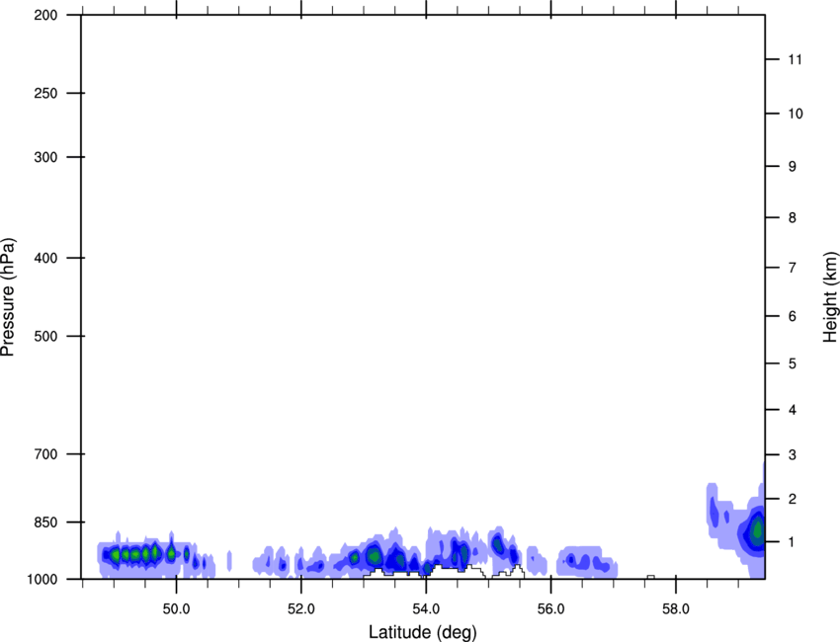Pick the 9 km height label
Viewport: 840px width, 642px height.
[x=793, y=167]
